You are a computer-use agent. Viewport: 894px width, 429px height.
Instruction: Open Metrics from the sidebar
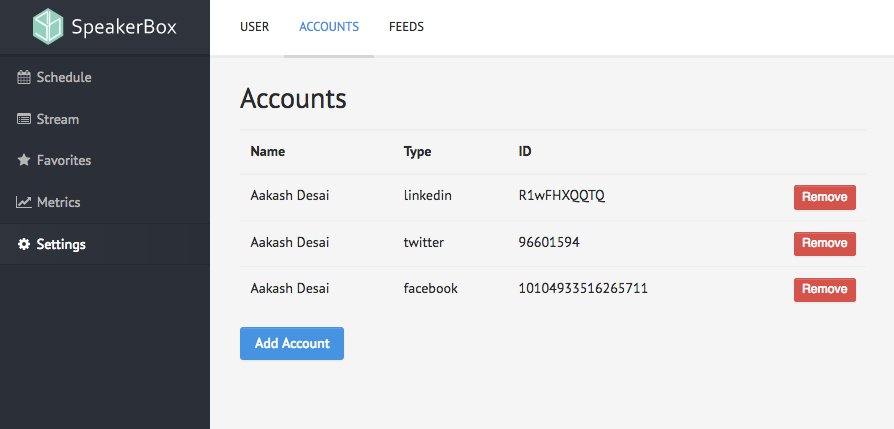58,202
